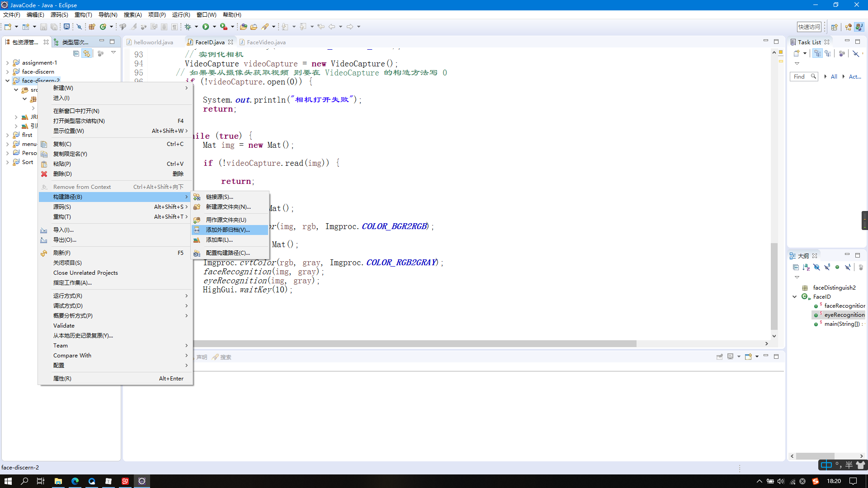Expand the assignment-1 project node
Screen dimensions: 868x488
click(x=8, y=63)
